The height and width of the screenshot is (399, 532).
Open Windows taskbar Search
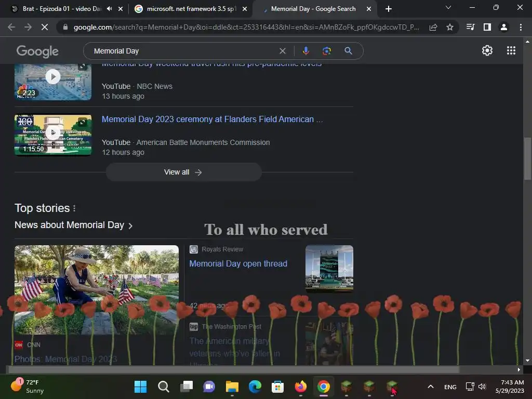click(x=164, y=387)
